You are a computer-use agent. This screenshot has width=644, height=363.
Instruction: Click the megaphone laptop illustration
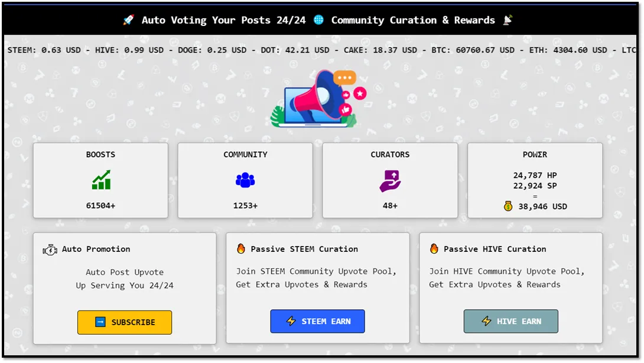pyautogui.click(x=318, y=98)
